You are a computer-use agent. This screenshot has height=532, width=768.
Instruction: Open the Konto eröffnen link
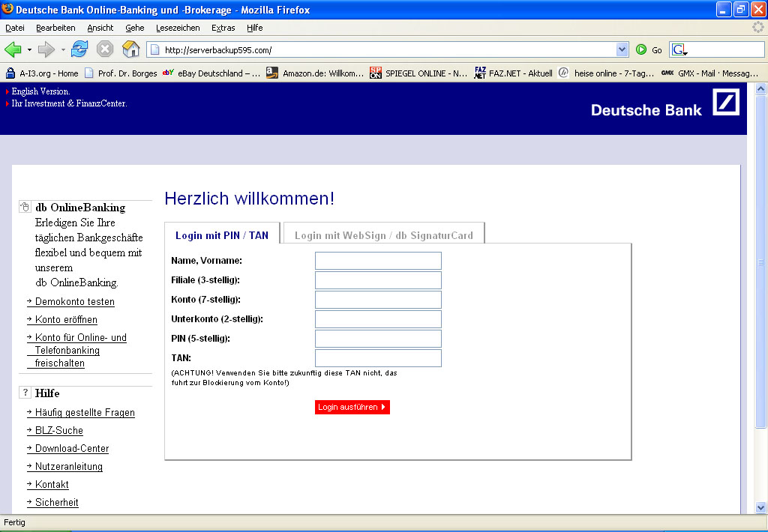coord(66,320)
